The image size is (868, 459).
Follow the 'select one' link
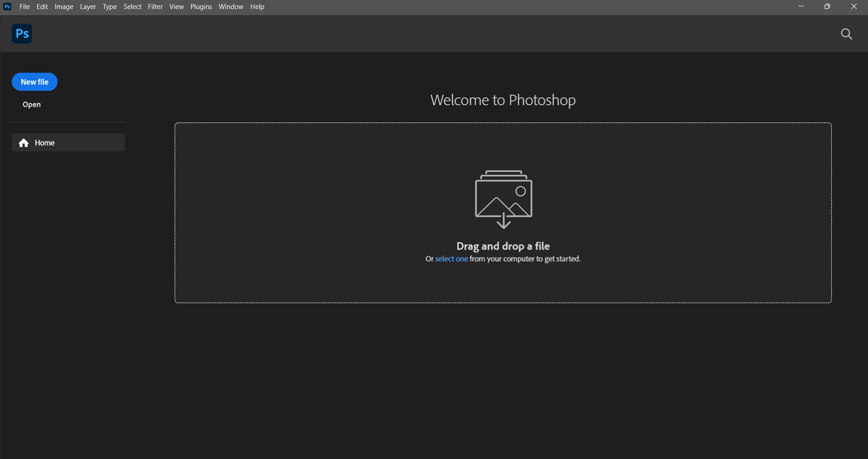451,259
